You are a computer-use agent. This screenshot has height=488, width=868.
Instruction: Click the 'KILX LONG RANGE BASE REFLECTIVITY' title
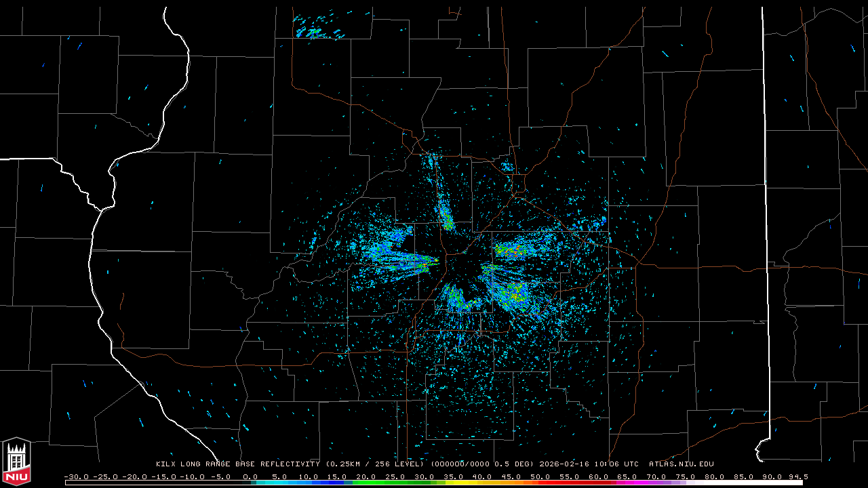pyautogui.click(x=238, y=464)
